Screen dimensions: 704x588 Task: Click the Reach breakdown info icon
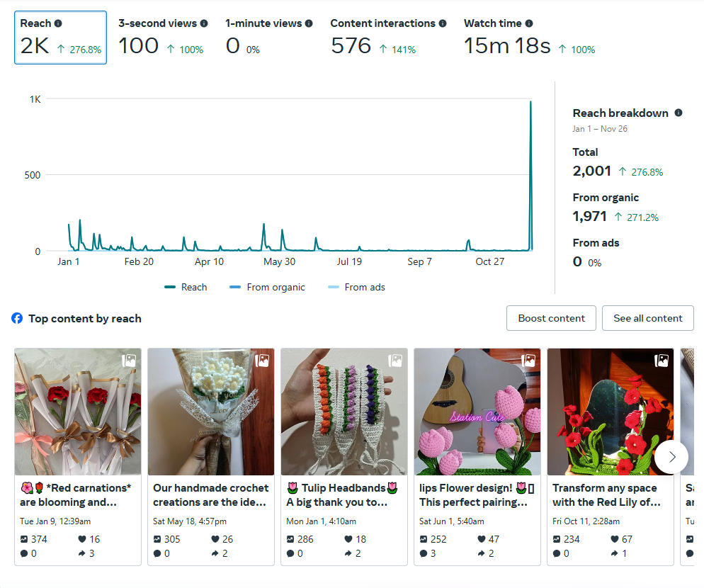click(679, 113)
